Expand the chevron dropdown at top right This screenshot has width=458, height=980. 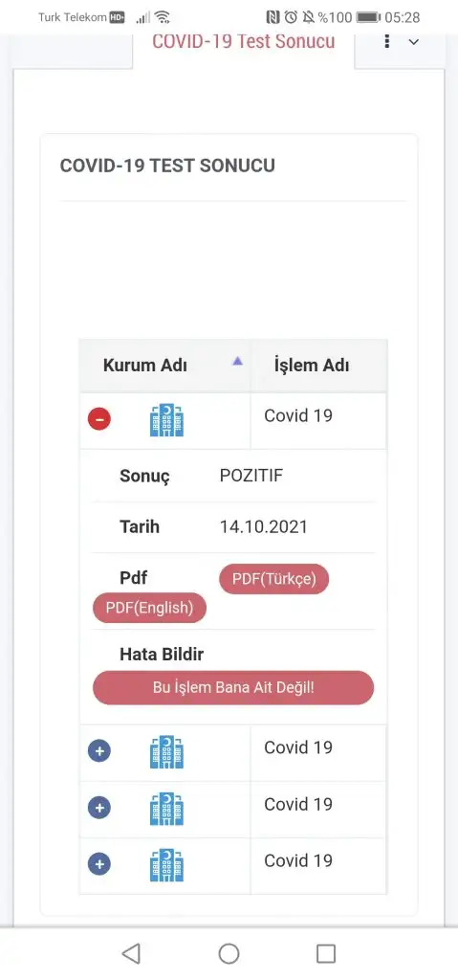point(413,42)
